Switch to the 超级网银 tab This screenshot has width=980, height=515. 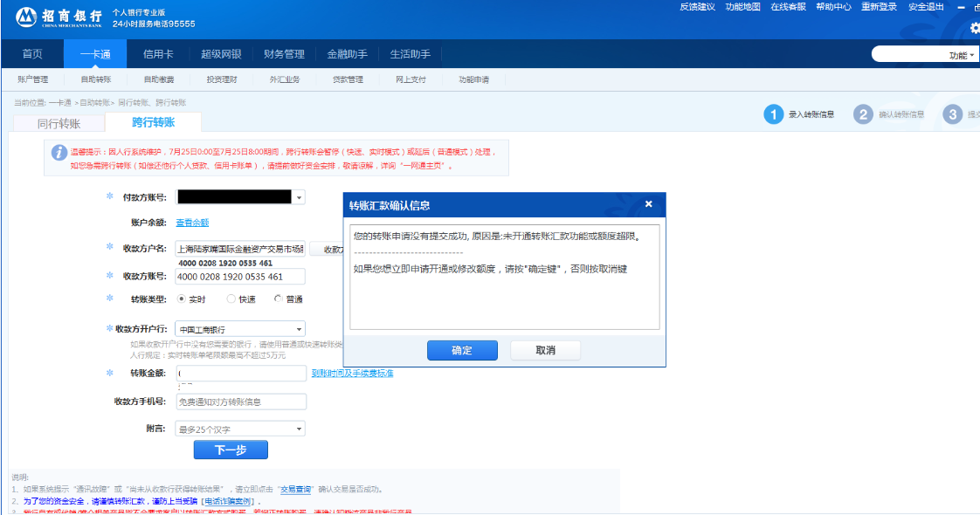click(x=221, y=54)
